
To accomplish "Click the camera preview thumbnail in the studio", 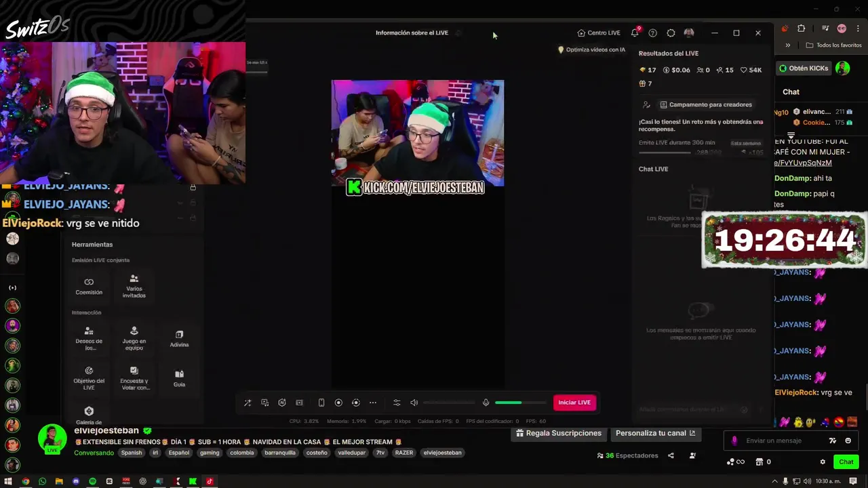I will pos(417,133).
